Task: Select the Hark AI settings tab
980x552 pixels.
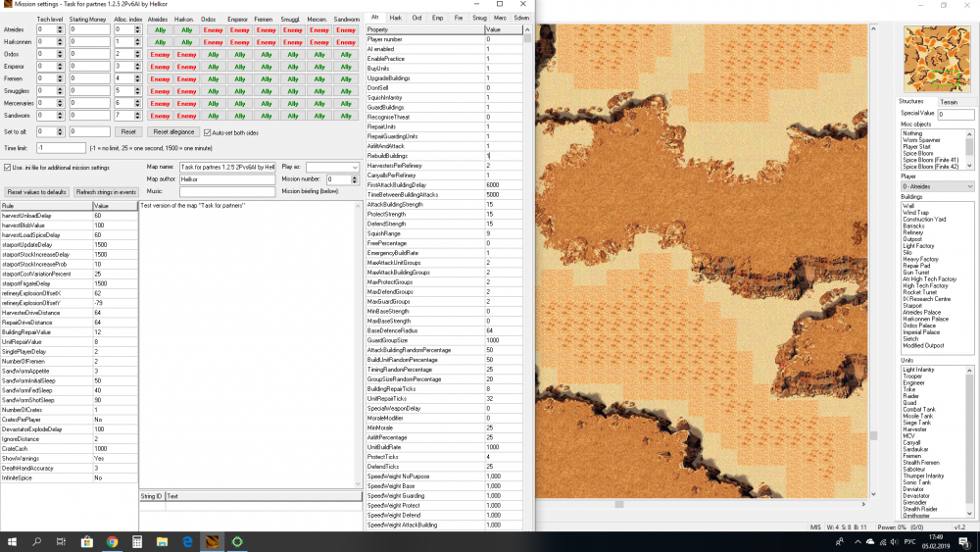Action: pyautogui.click(x=396, y=18)
